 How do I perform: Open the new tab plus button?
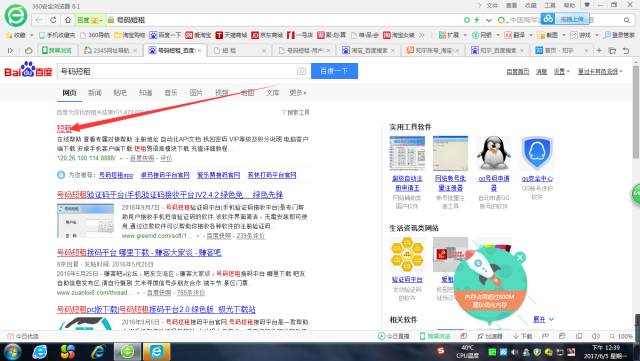599,51
